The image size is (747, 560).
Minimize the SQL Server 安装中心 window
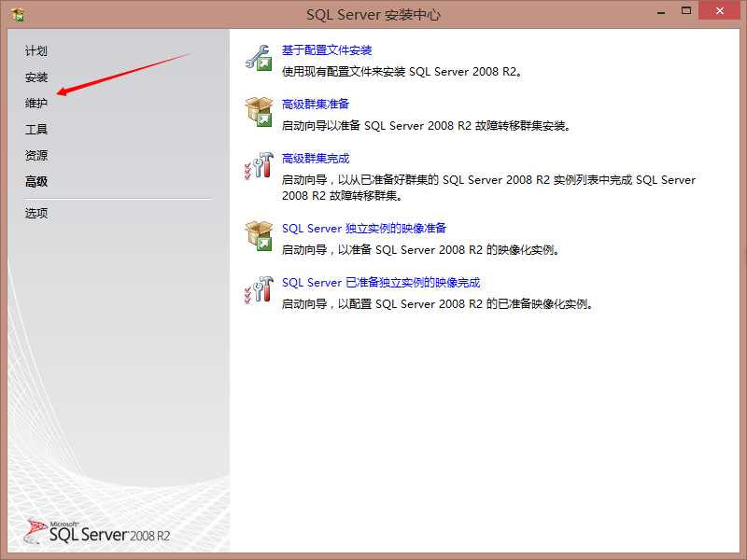661,12
